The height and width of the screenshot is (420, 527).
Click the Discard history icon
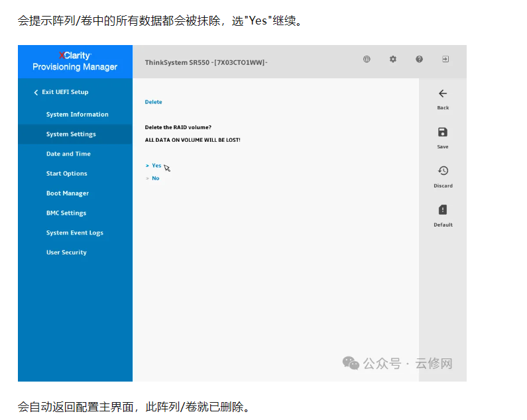pyautogui.click(x=443, y=171)
